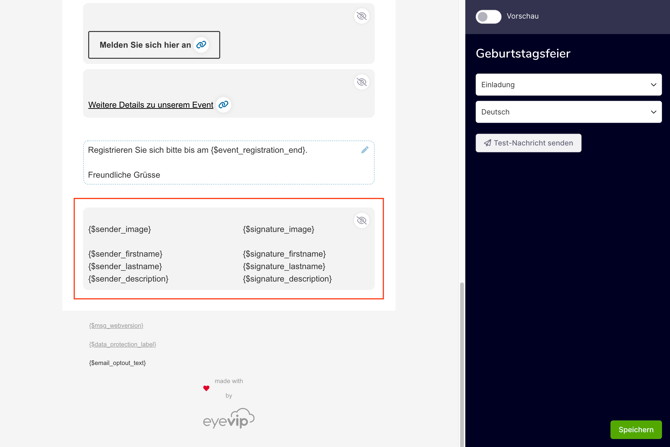Click the eyevip cloud logo
Viewport: 670px width, 447px height.
tap(229, 418)
